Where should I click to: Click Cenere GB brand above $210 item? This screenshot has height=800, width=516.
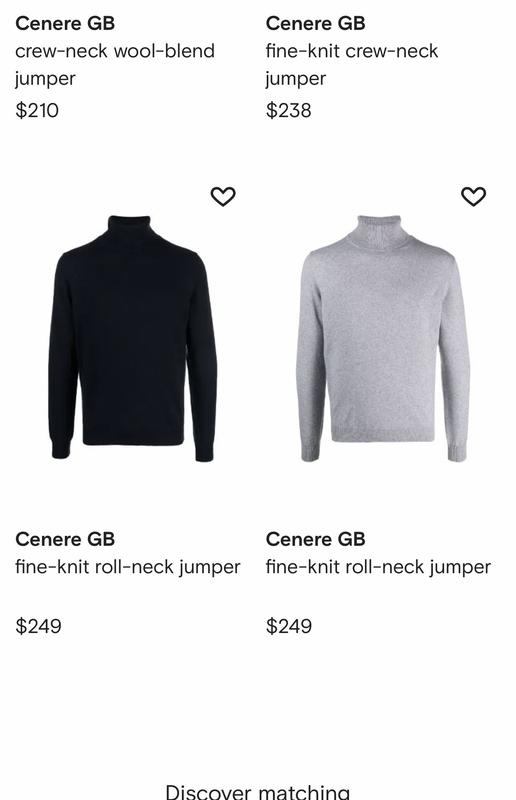(x=65, y=23)
